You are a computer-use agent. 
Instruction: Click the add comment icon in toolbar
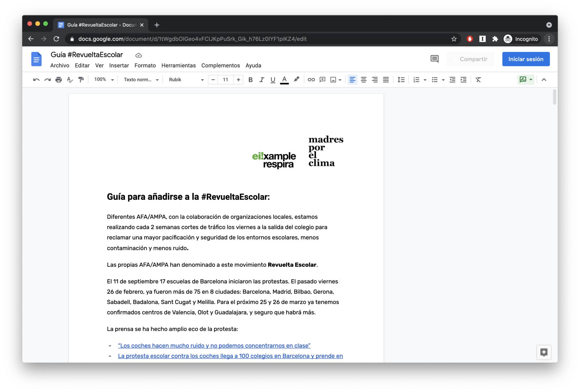pos(322,80)
